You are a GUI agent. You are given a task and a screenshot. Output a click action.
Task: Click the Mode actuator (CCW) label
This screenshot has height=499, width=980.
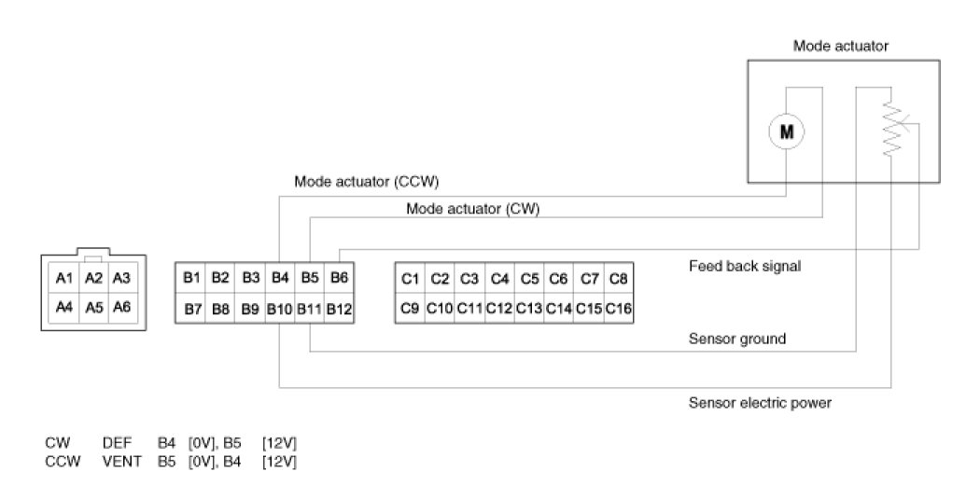click(x=367, y=181)
